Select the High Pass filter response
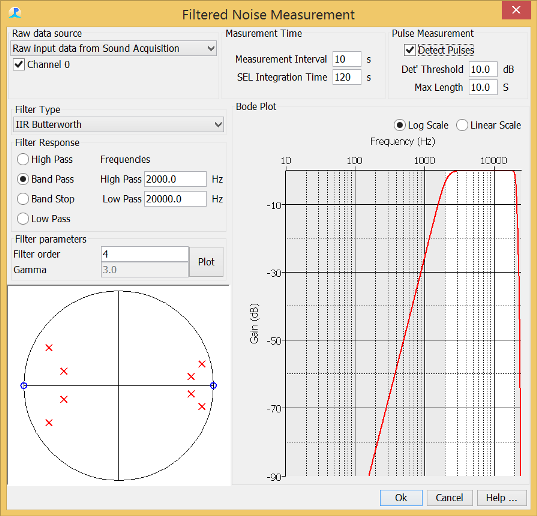 23,159
